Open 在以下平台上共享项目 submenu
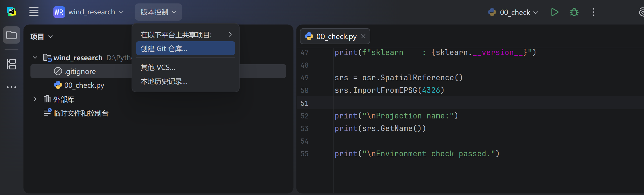This screenshot has height=195, width=644. [x=186, y=35]
